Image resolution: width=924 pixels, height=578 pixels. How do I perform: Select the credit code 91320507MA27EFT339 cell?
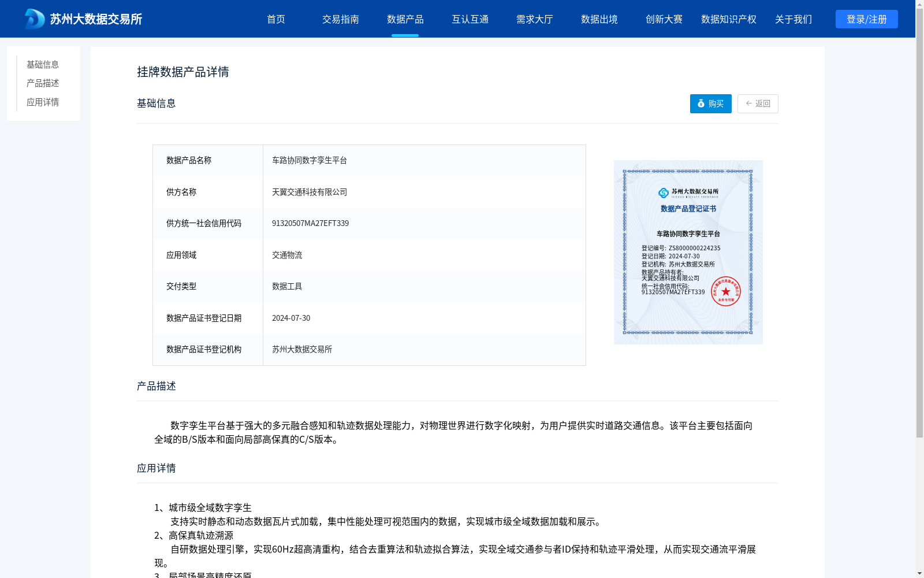click(x=424, y=224)
